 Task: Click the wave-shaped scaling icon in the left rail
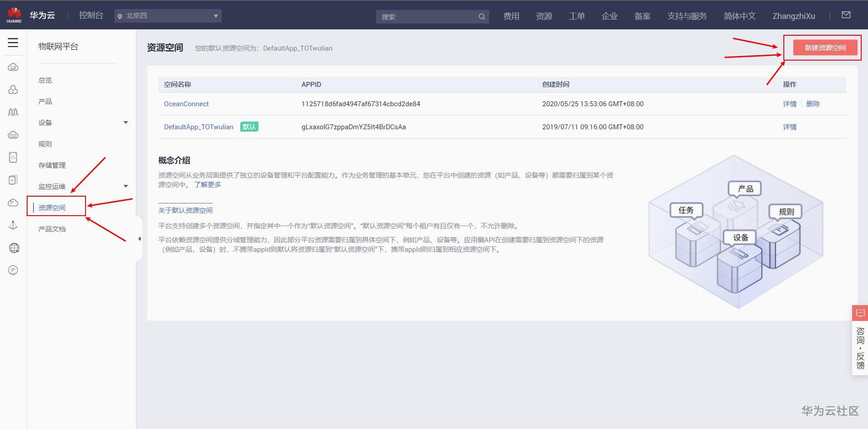point(13,112)
